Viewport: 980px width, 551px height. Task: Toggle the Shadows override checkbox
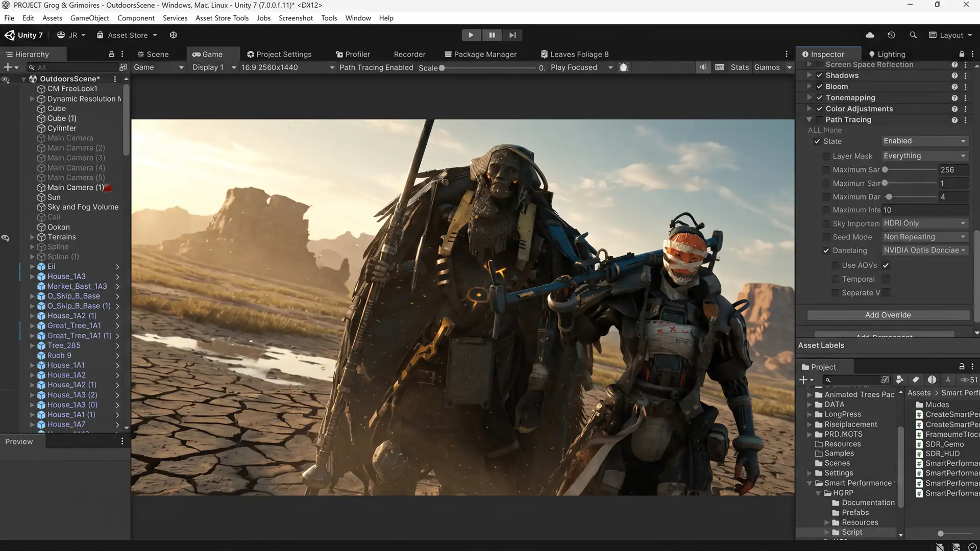click(819, 76)
